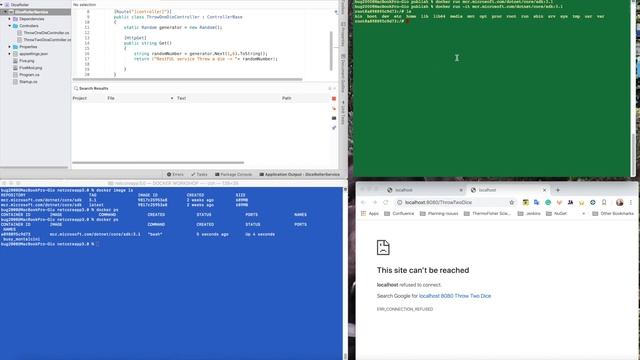Open the Application Output pad
Screen dimensions: 640x360
click(300, 174)
